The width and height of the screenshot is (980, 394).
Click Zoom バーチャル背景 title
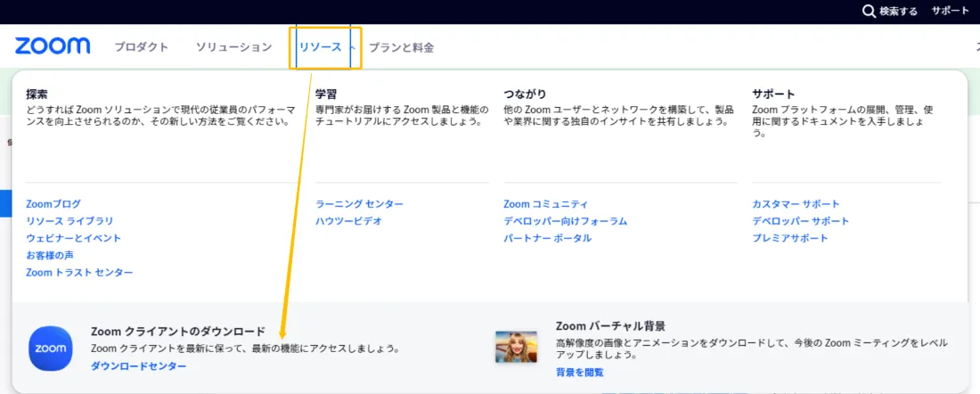point(610,326)
